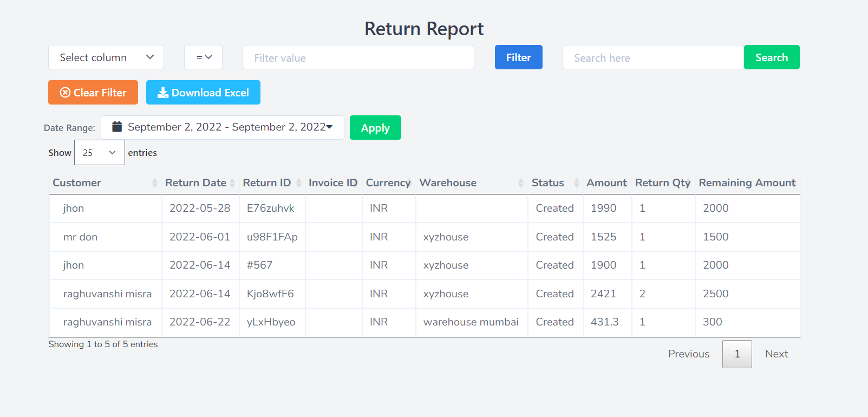Select return ID #567
868x417 pixels.
coord(260,265)
